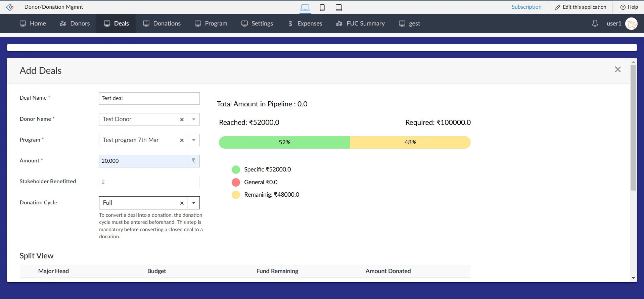Switch to tablet preview mode
Viewport: 644px width, 299px height.
(x=339, y=7)
